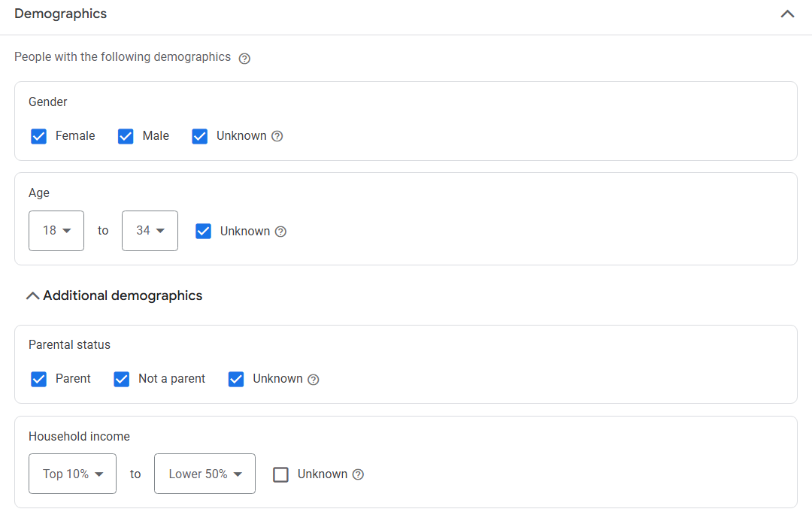This screenshot has height=509, width=812.
Task: Open help tooltip for demographics description
Action: 244,57
